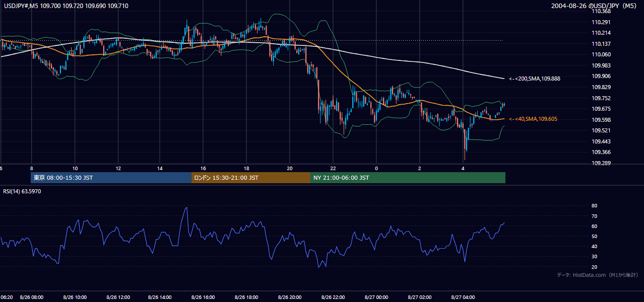This screenshot has width=644, height=302.
Task: Click hour label 10 under price chart
Action: coord(75,168)
